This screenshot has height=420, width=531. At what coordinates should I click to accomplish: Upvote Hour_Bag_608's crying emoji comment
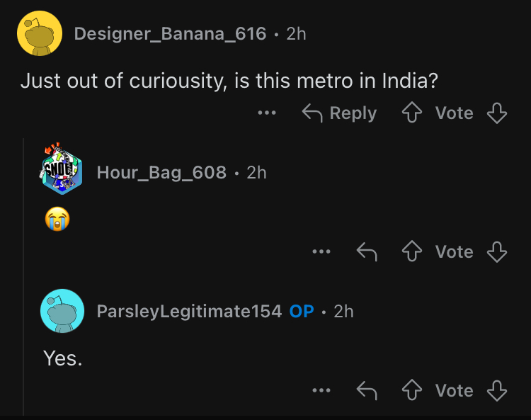411,251
